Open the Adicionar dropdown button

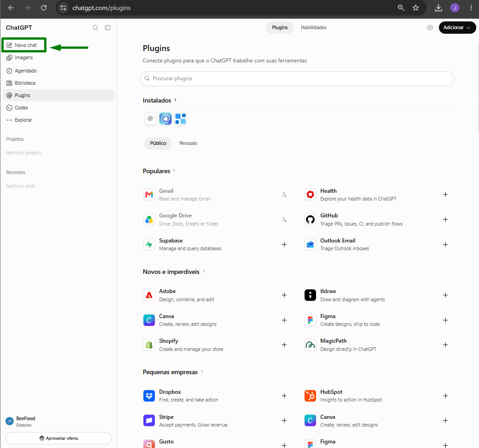point(457,27)
